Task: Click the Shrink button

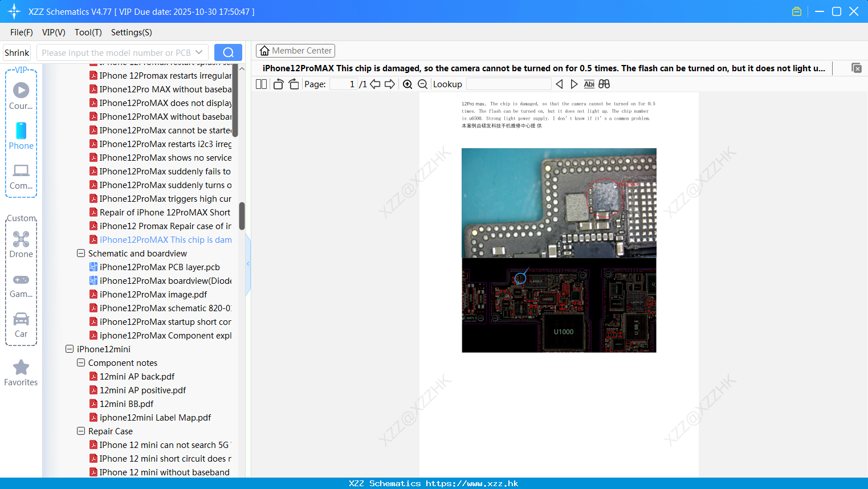Action: coord(17,52)
